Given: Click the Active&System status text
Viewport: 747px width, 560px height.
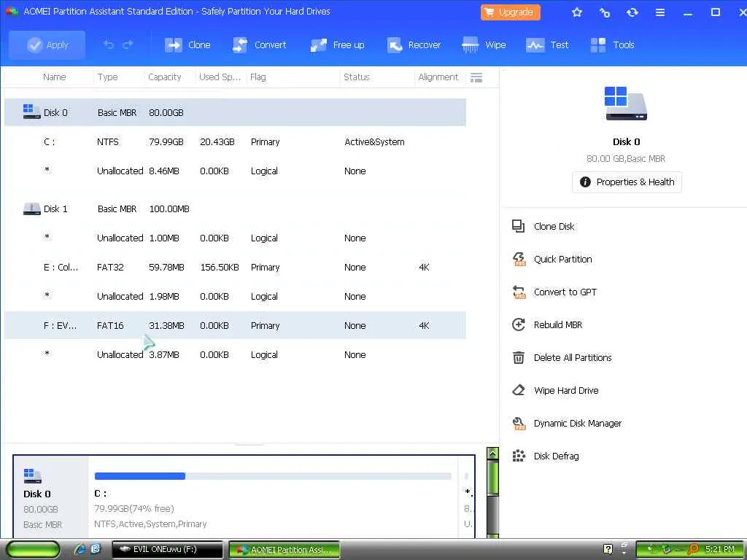Looking at the screenshot, I should click(x=374, y=142).
